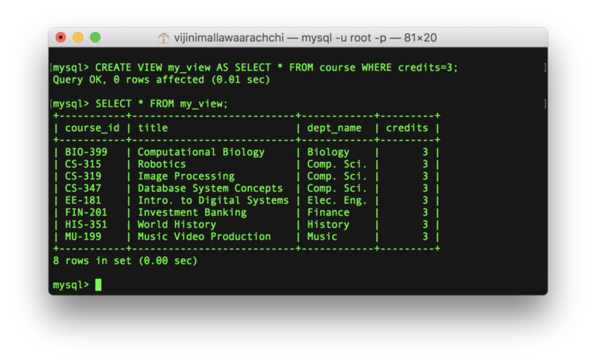The image size is (596, 364).
Task: Click the Image Processing title cell
Action: tap(186, 176)
